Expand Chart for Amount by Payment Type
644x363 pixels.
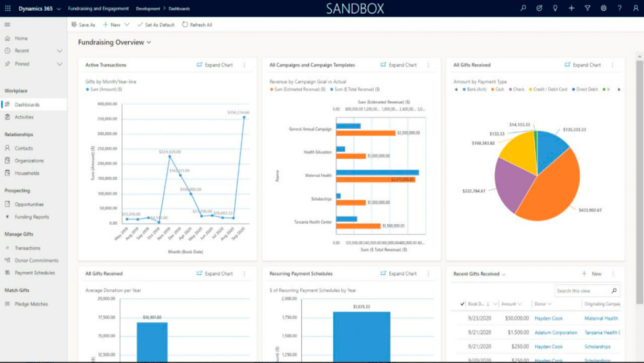coord(583,65)
